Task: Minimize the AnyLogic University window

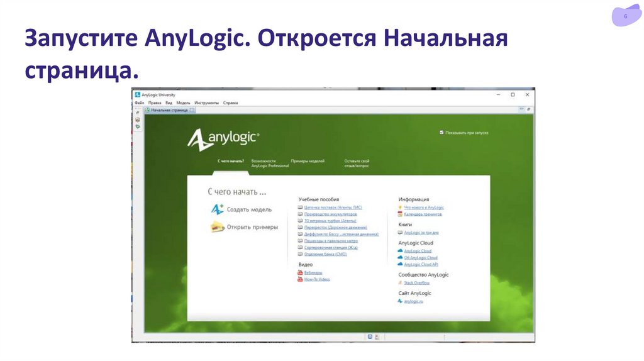Action: [498, 94]
